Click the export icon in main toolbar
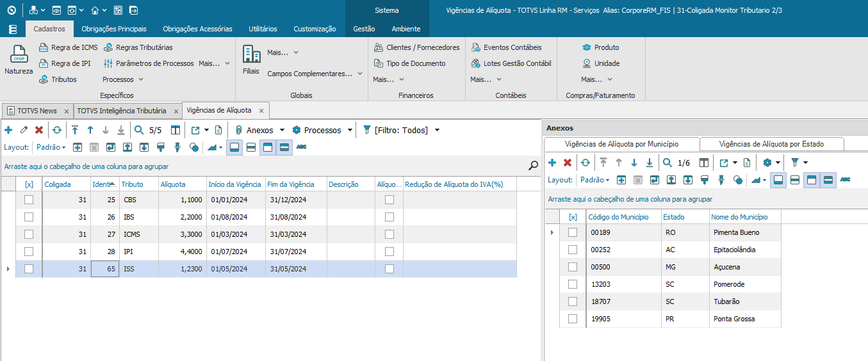 (196, 130)
